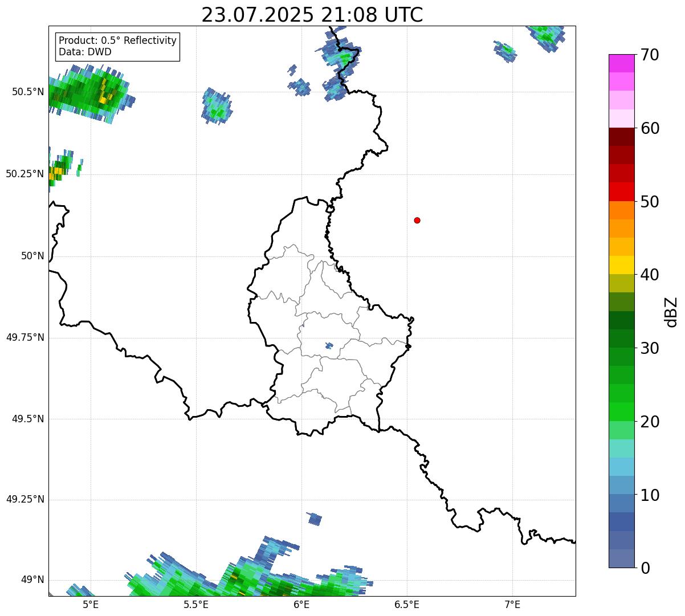Screen dimensions: 685x616
Task: Click the isolated green radar cell near 5.6°E 50.45°N
Action: click(x=217, y=106)
